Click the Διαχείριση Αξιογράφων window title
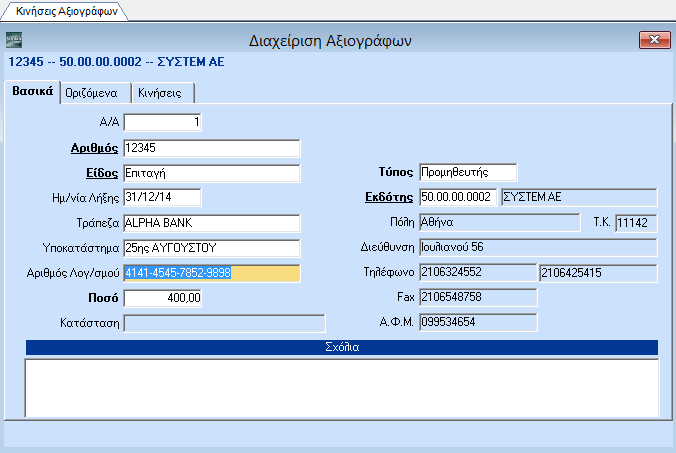Screen dimensions: 676x453 (x=330, y=41)
